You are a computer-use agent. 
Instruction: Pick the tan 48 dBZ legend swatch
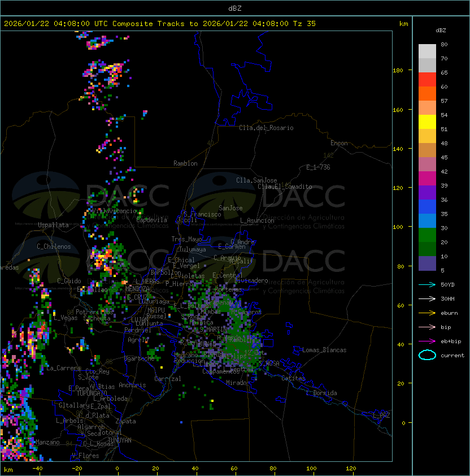click(x=427, y=150)
